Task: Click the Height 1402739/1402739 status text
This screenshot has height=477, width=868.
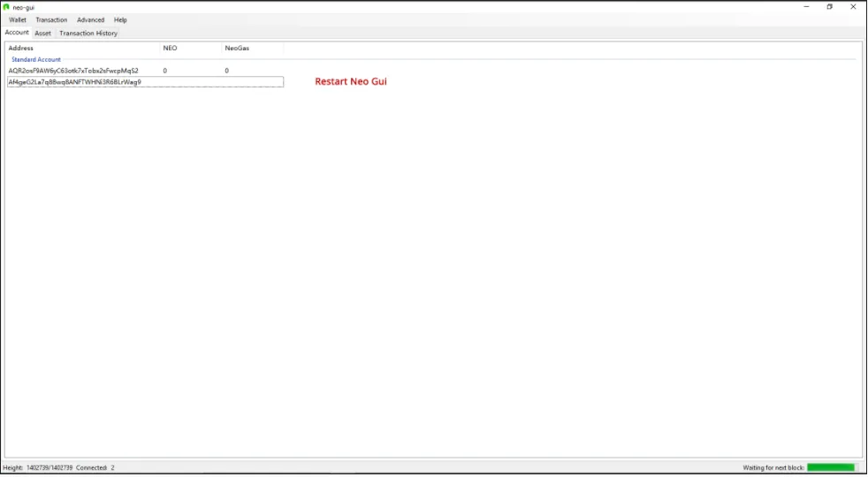Action: (x=38, y=468)
